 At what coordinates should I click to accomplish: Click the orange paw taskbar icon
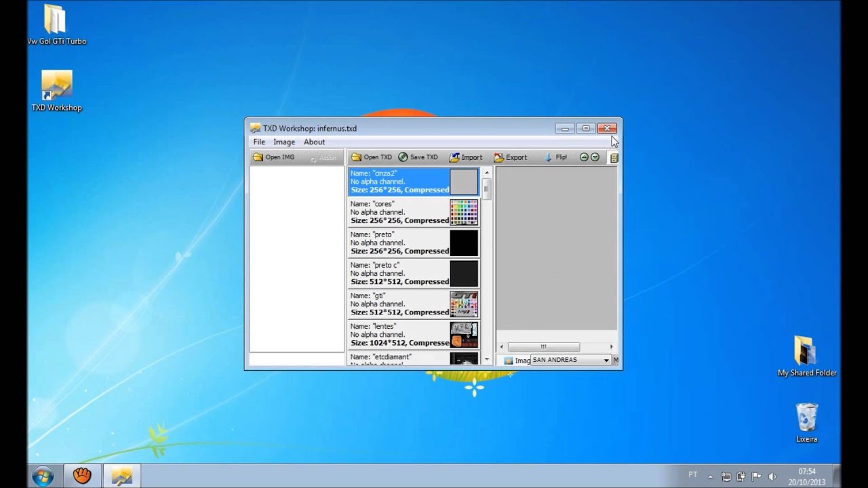(x=83, y=476)
